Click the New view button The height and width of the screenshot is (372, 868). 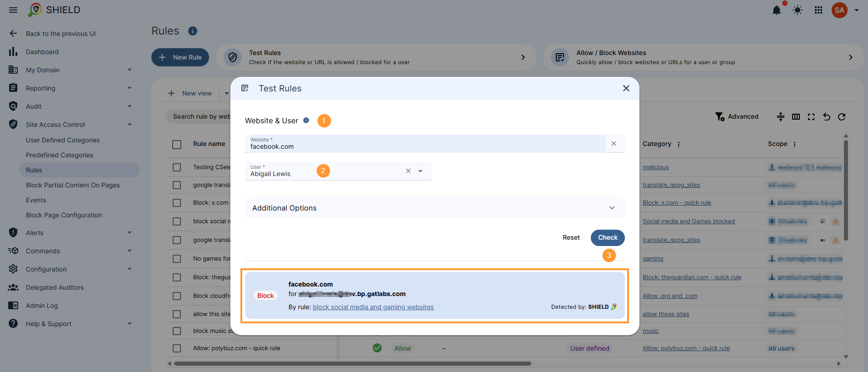190,93
